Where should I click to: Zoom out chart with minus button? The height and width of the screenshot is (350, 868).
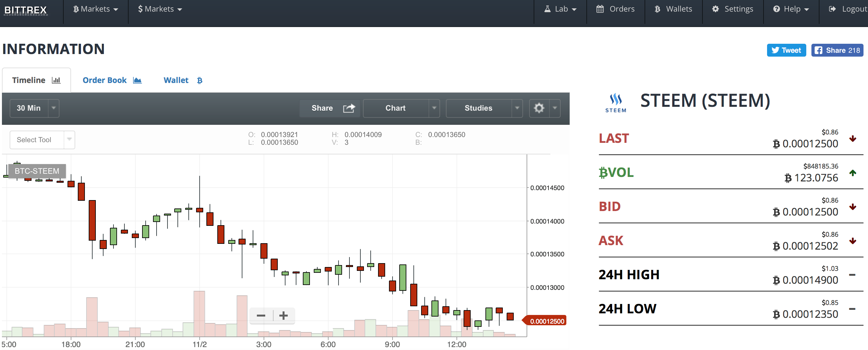pos(261,316)
